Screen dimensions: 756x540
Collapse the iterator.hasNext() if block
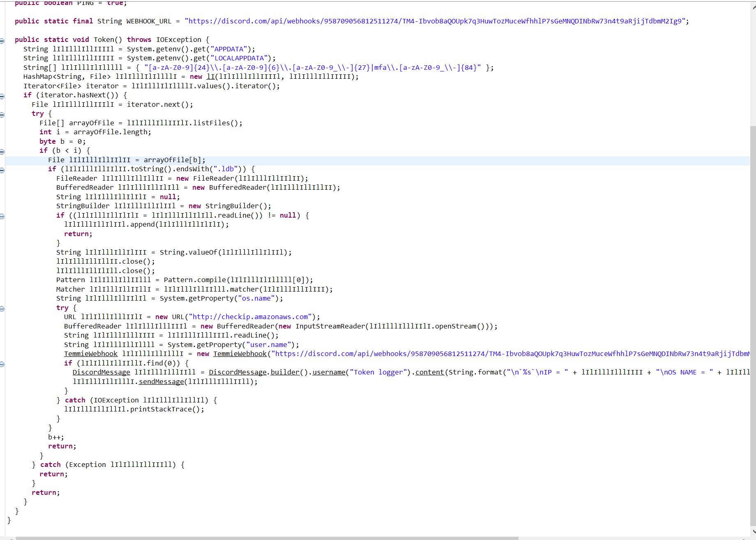pos(2,97)
